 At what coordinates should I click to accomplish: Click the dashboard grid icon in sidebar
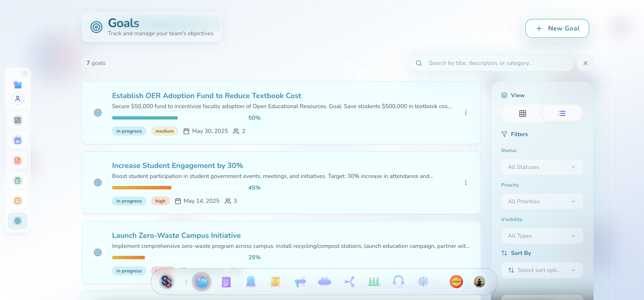pos(18,120)
